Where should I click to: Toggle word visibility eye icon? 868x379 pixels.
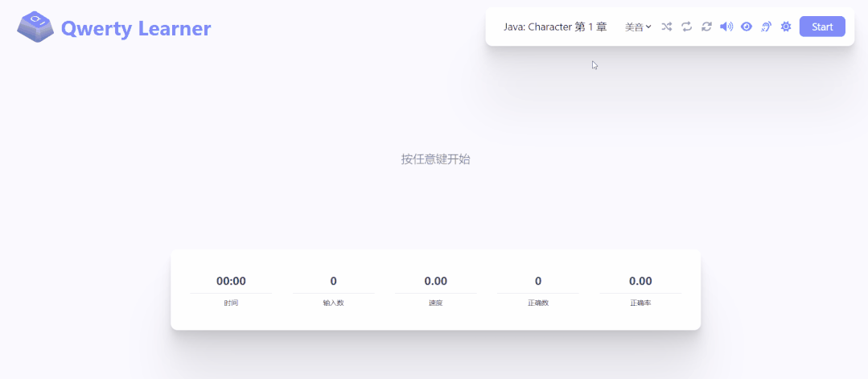click(x=747, y=27)
